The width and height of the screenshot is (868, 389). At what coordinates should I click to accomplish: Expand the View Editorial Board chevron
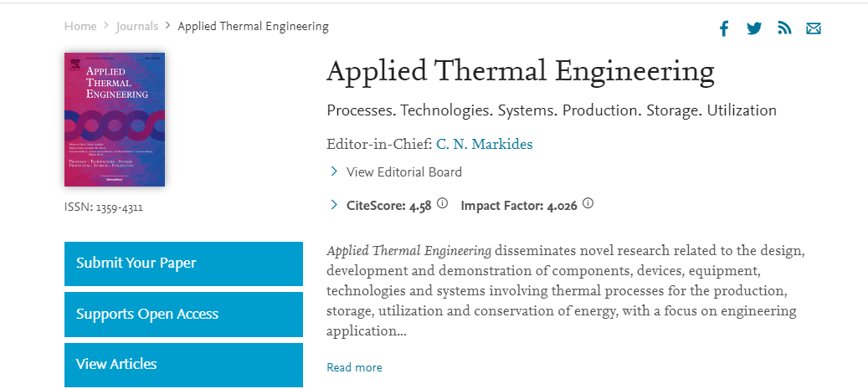point(334,171)
